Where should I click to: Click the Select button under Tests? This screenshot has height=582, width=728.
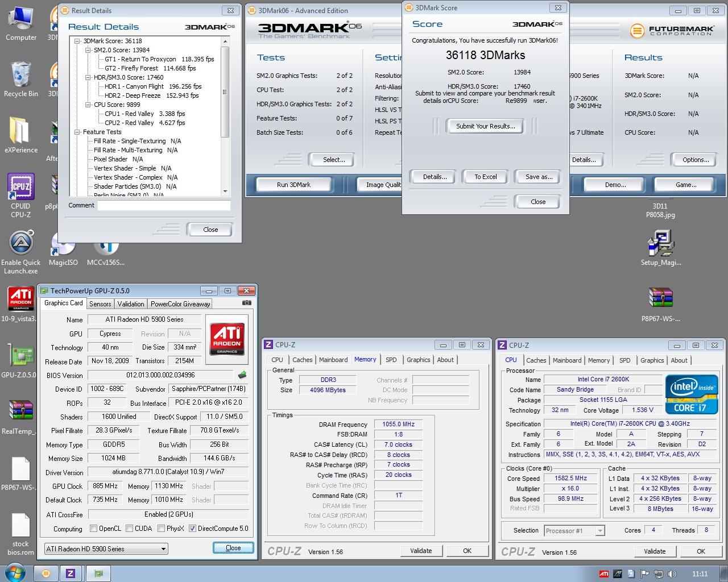point(334,160)
